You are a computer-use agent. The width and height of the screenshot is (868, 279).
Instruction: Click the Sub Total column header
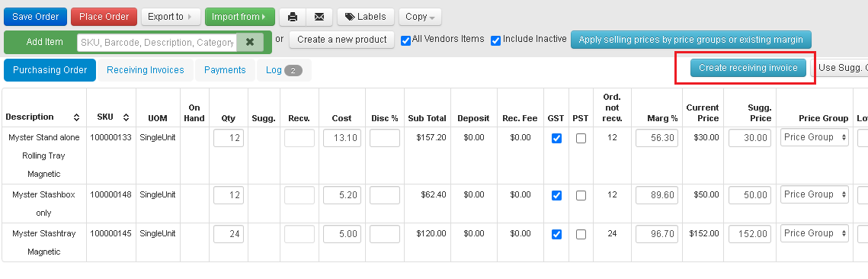[427, 118]
